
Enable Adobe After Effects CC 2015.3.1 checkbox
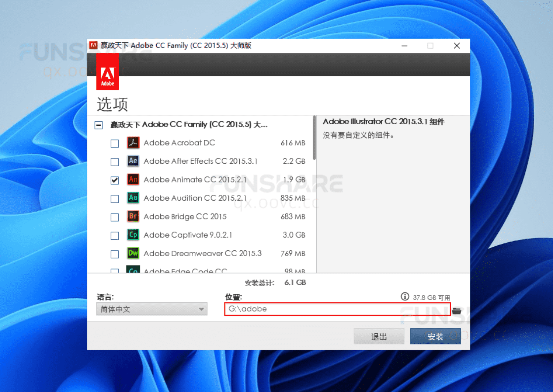115,162
